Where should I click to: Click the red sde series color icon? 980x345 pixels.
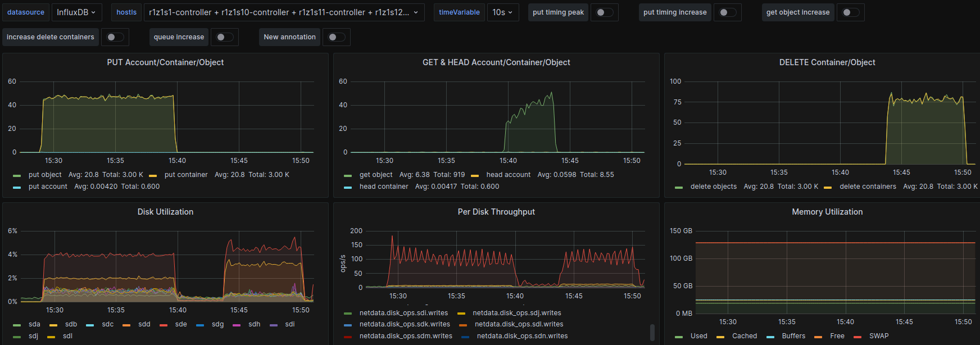[x=164, y=325]
